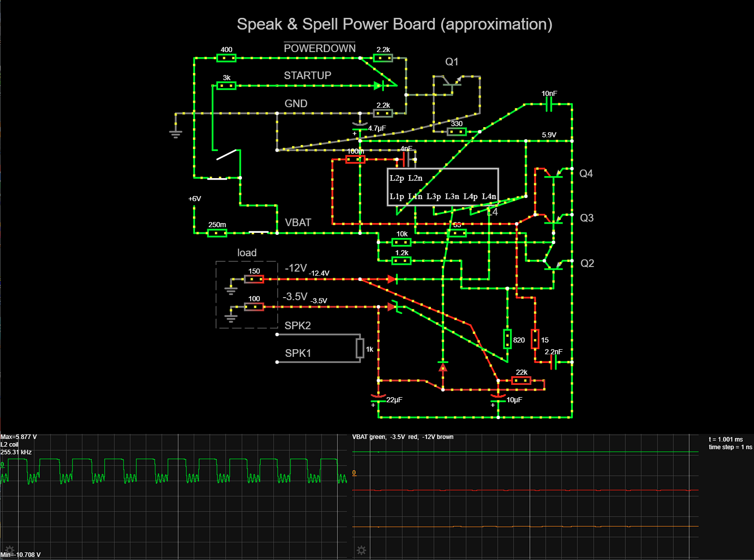Click the VBAT label
The width and height of the screenshot is (754, 560).
298,223
